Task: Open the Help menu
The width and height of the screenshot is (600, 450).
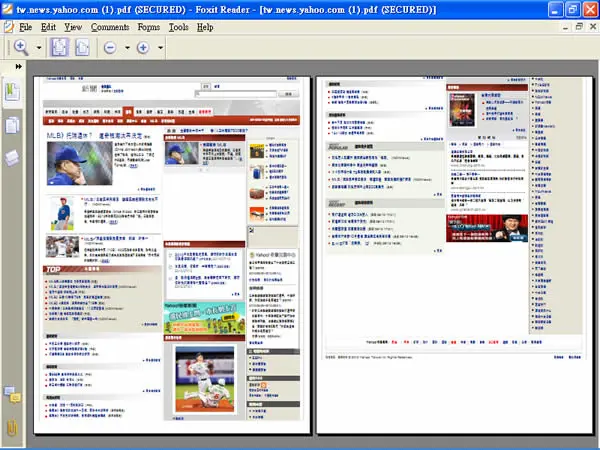Action: point(205,27)
